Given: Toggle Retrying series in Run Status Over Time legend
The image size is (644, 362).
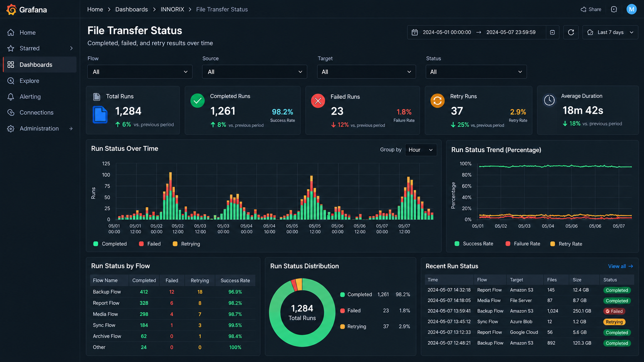Looking at the screenshot, I should pos(186,244).
